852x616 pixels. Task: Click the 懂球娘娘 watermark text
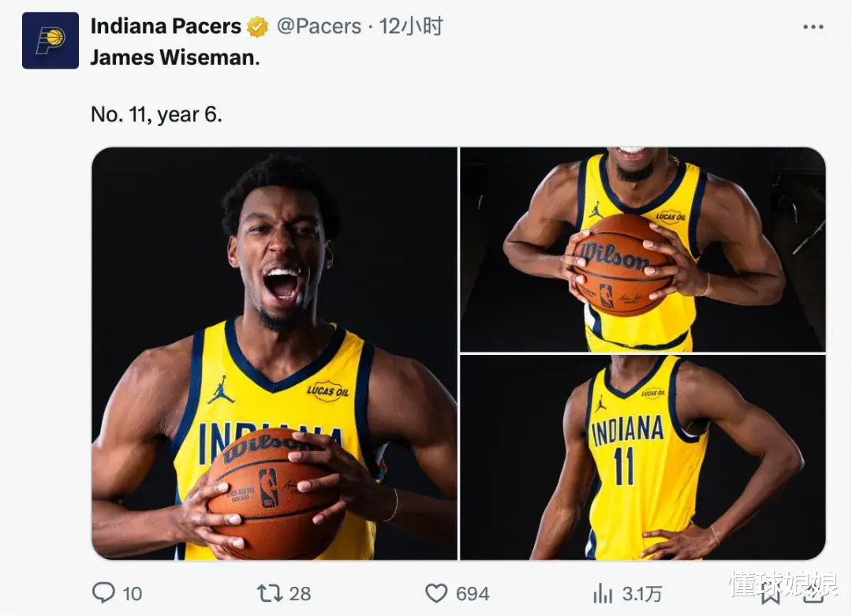[x=783, y=585]
